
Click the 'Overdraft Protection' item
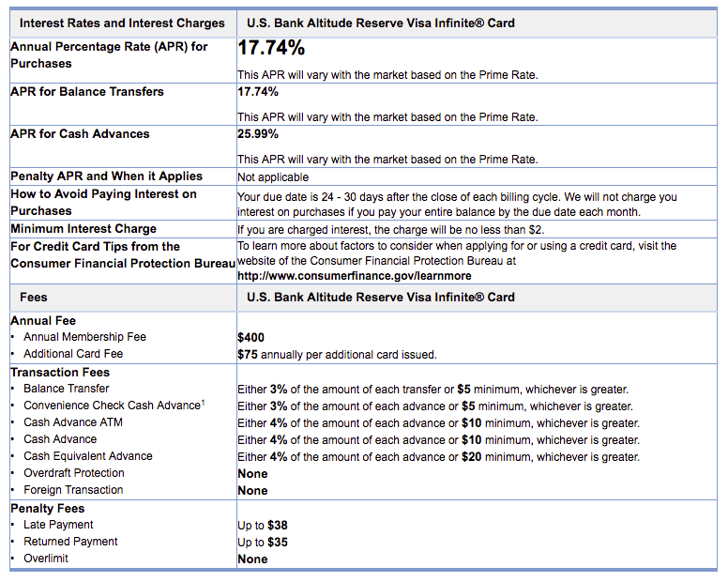(x=74, y=473)
